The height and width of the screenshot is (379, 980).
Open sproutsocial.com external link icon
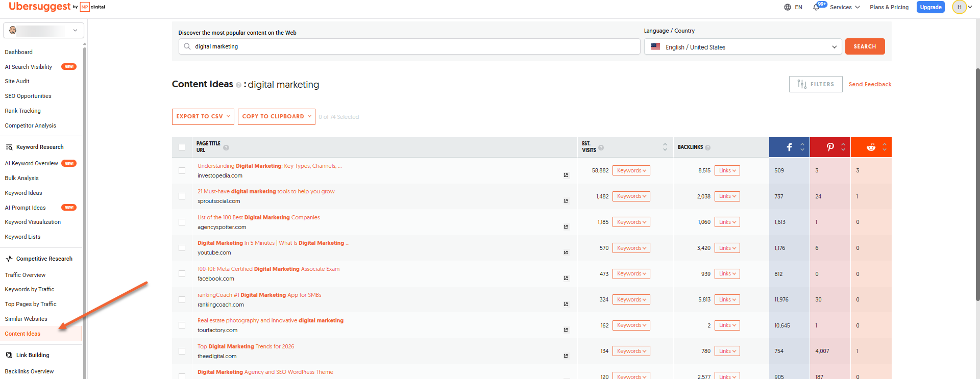point(566,201)
